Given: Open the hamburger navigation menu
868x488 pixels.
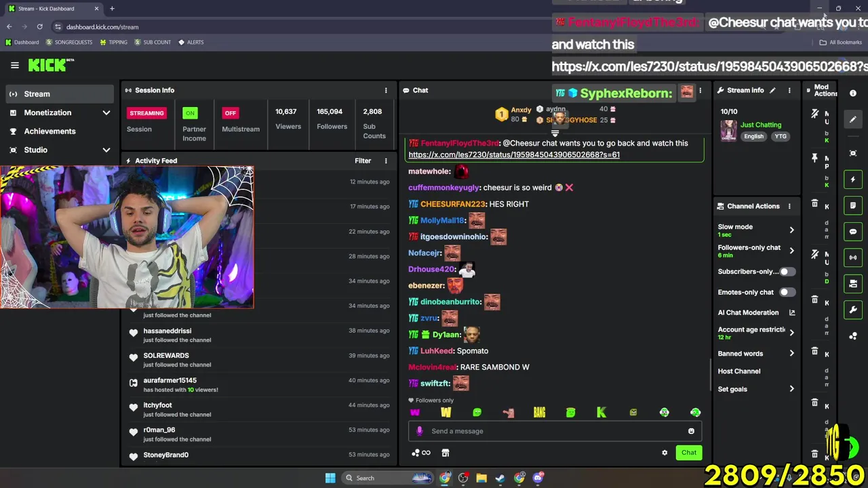Looking at the screenshot, I should click(14, 65).
